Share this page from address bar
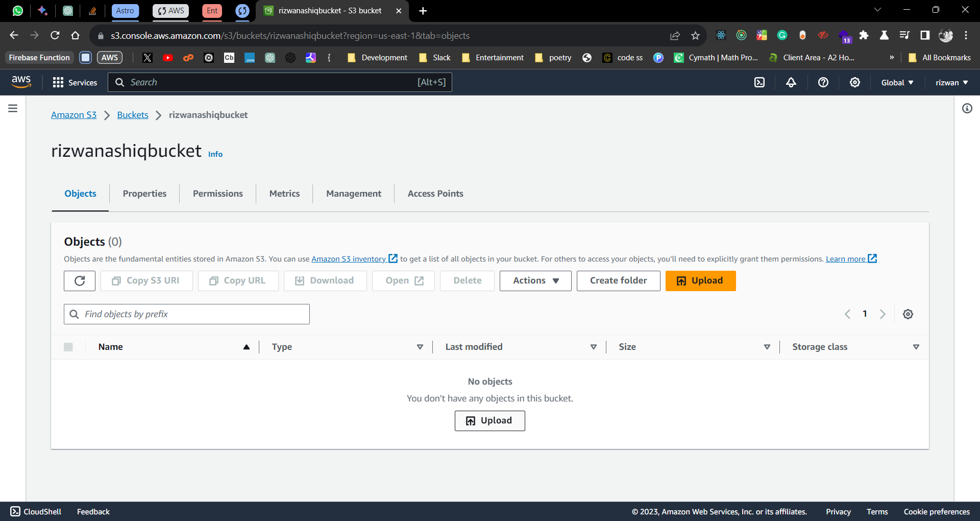Screen dimensions: 980x521 click(675, 35)
